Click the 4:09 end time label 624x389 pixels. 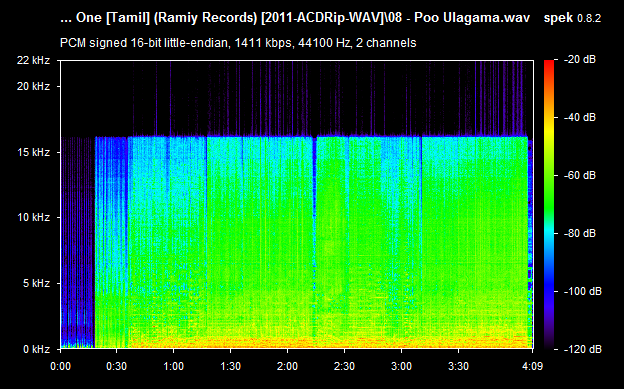pos(532,366)
